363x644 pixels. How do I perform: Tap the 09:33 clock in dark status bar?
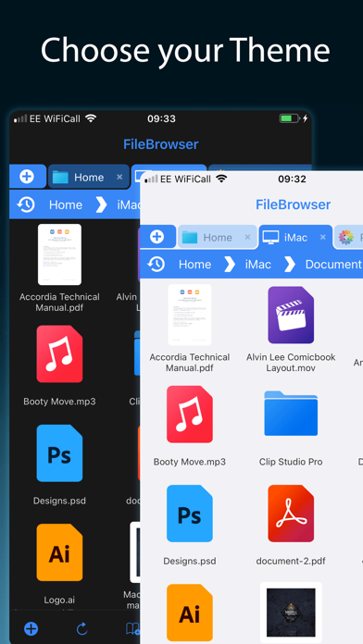[x=161, y=118]
